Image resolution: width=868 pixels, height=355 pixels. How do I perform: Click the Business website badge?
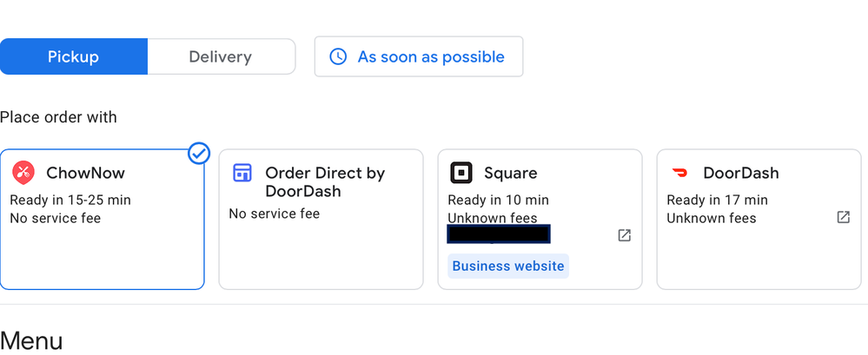pyautogui.click(x=508, y=266)
